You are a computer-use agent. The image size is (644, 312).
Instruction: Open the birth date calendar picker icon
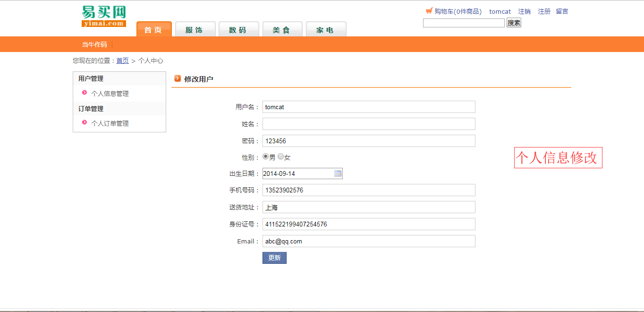point(338,173)
